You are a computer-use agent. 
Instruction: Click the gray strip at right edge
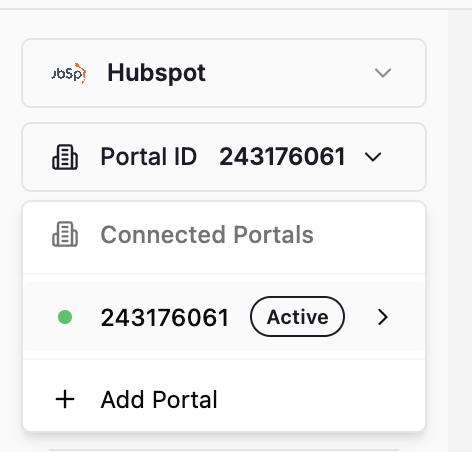[x=460, y=230]
